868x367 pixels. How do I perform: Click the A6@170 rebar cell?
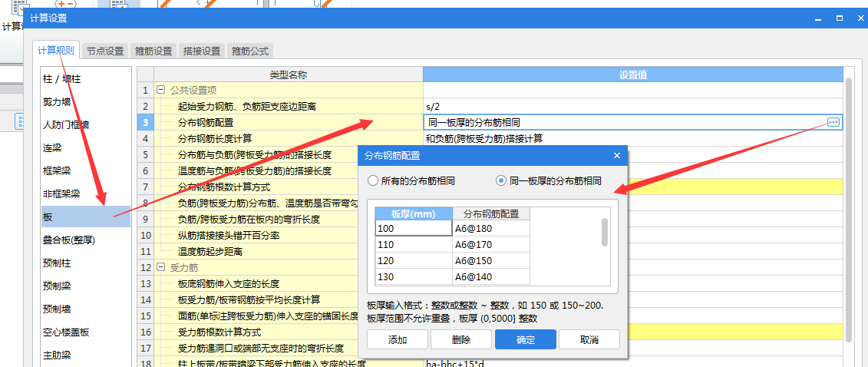[491, 245]
